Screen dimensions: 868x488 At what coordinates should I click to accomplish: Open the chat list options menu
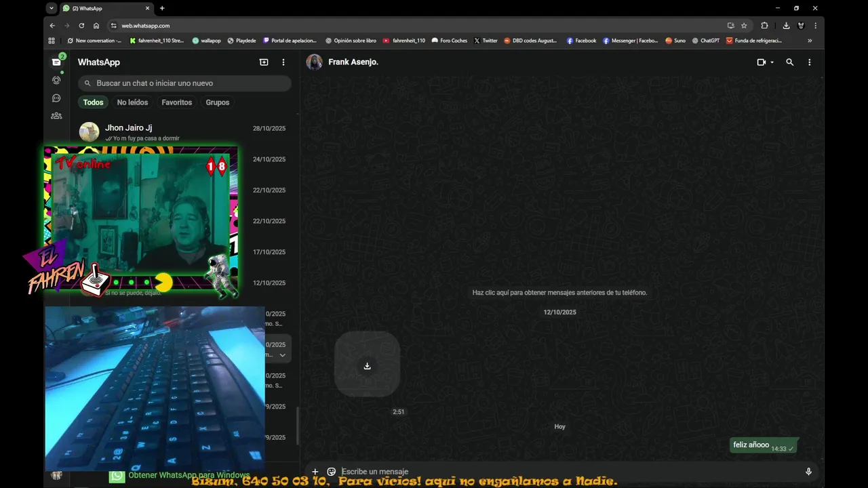(x=283, y=62)
